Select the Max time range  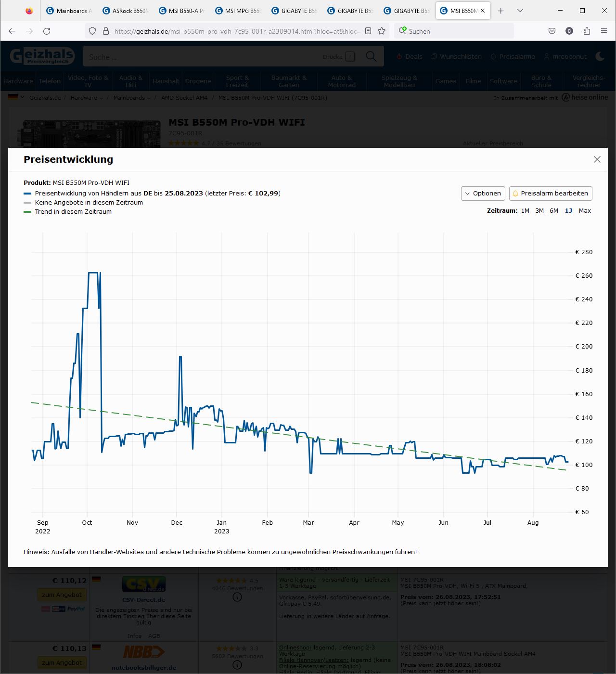[x=585, y=211]
